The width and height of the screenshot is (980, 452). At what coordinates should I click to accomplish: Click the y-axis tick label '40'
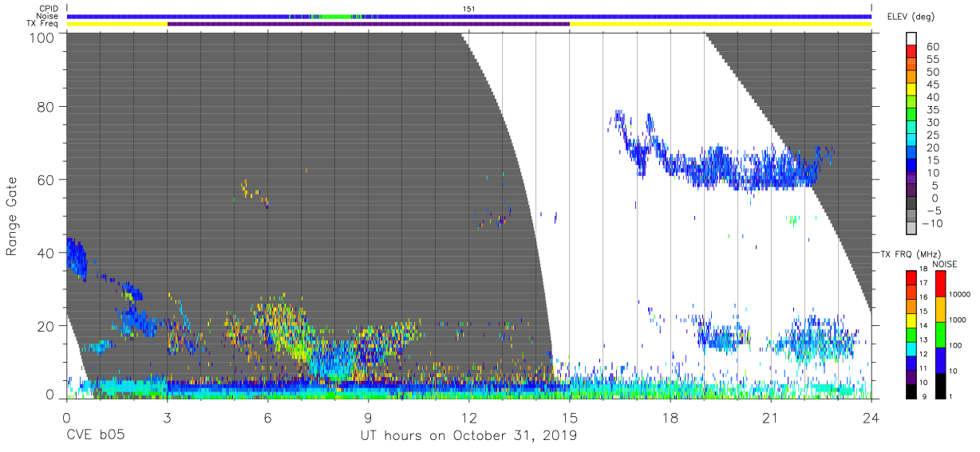[46, 253]
